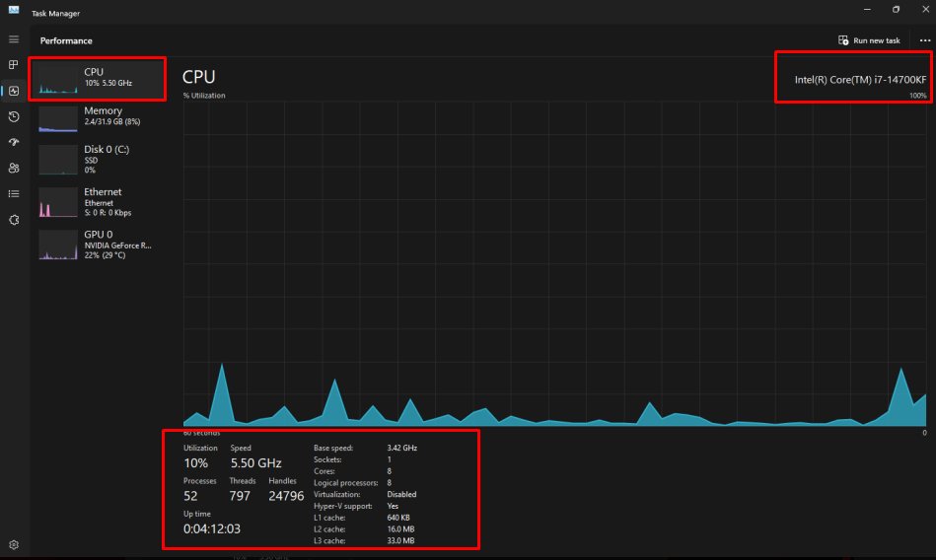Click the CPU mini utilization graph thumbnail

[x=58, y=80]
